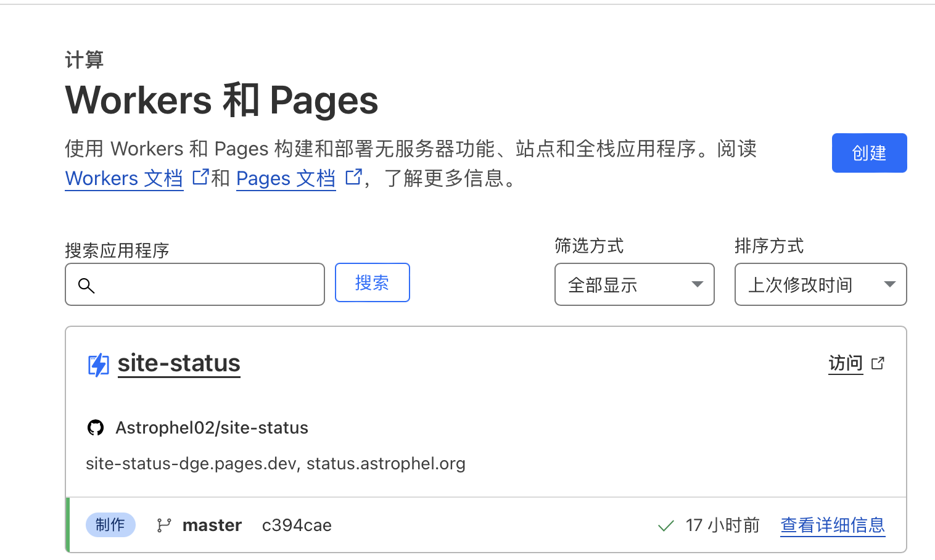935x560 pixels.
Task: Click the magnifier icon in the search box
Action: 86,286
